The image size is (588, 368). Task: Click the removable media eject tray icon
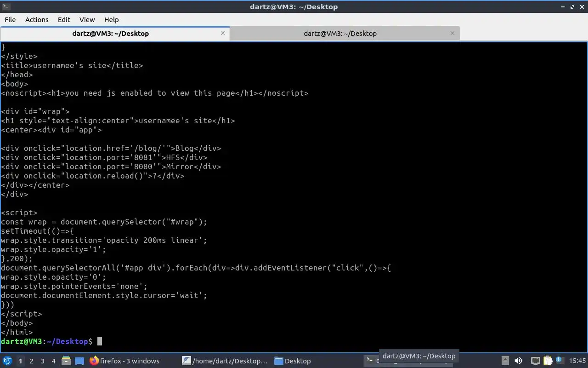pos(505,361)
